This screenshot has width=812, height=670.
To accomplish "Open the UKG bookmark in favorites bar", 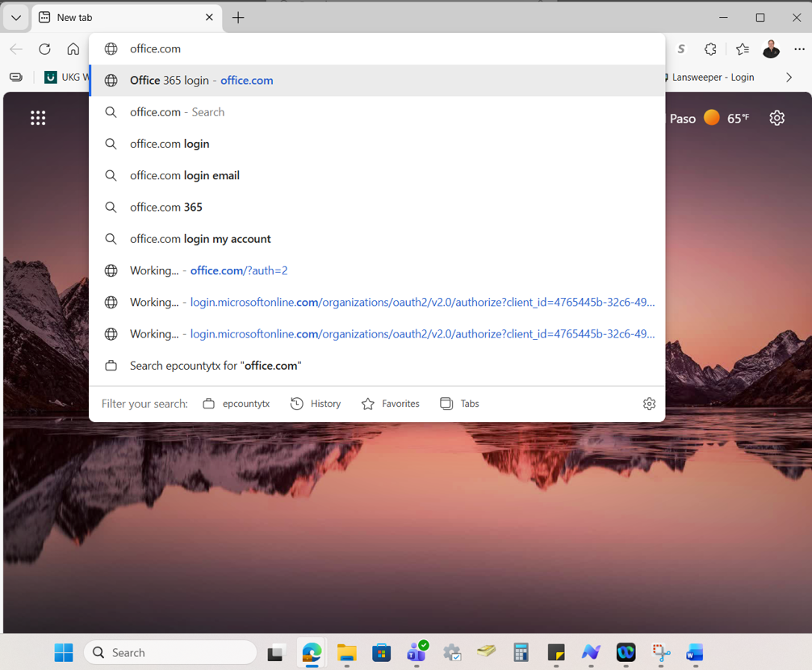I will (66, 77).
